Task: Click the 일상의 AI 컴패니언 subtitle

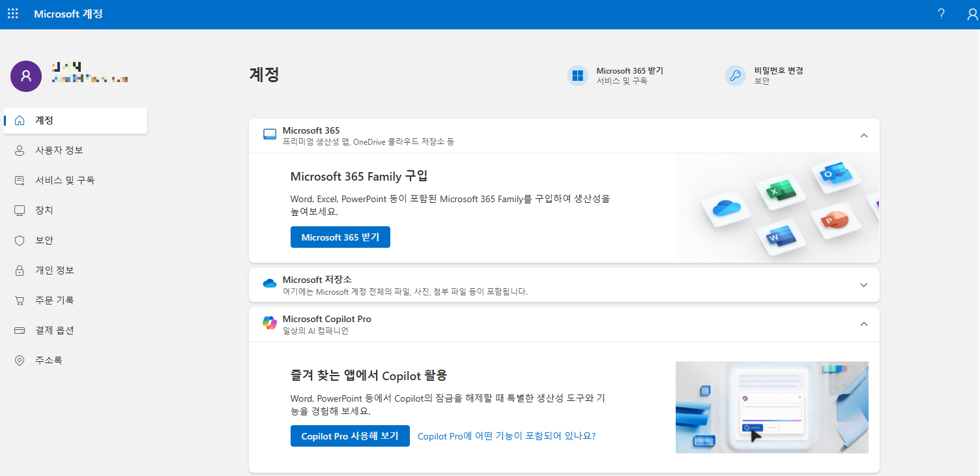Action: [315, 331]
